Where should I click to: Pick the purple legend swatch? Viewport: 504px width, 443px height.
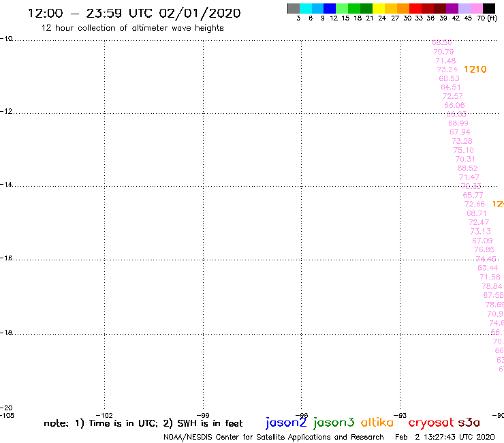coord(452,8)
